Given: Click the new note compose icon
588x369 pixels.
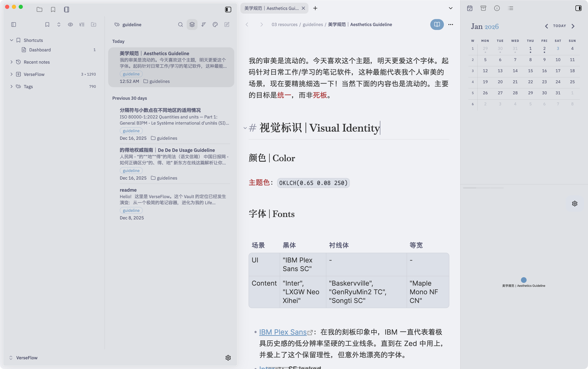Looking at the screenshot, I should click(x=227, y=24).
